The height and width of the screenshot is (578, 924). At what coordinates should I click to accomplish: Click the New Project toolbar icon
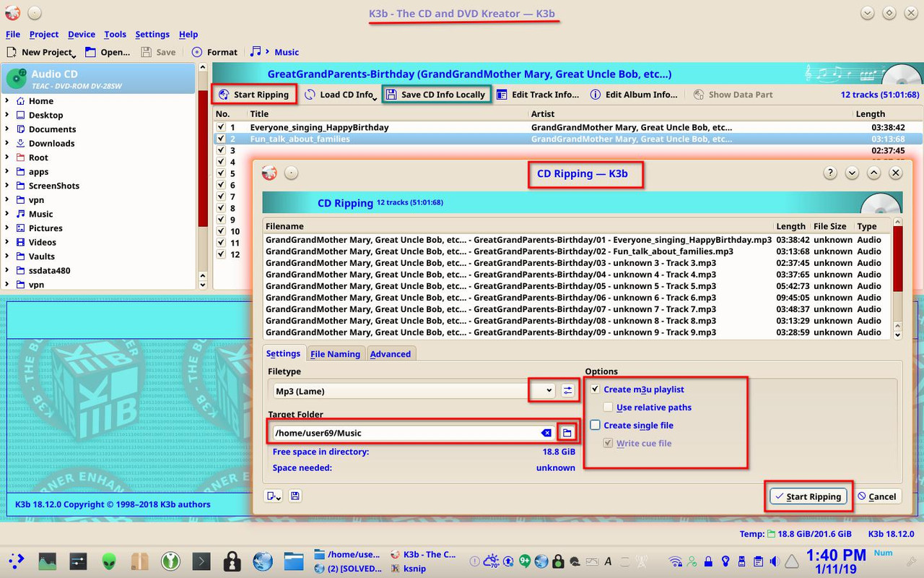coord(12,52)
